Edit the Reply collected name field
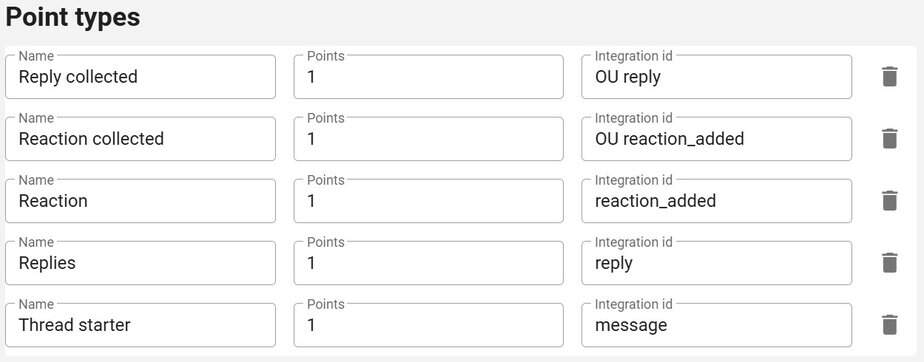The height and width of the screenshot is (362, 924). [140, 77]
